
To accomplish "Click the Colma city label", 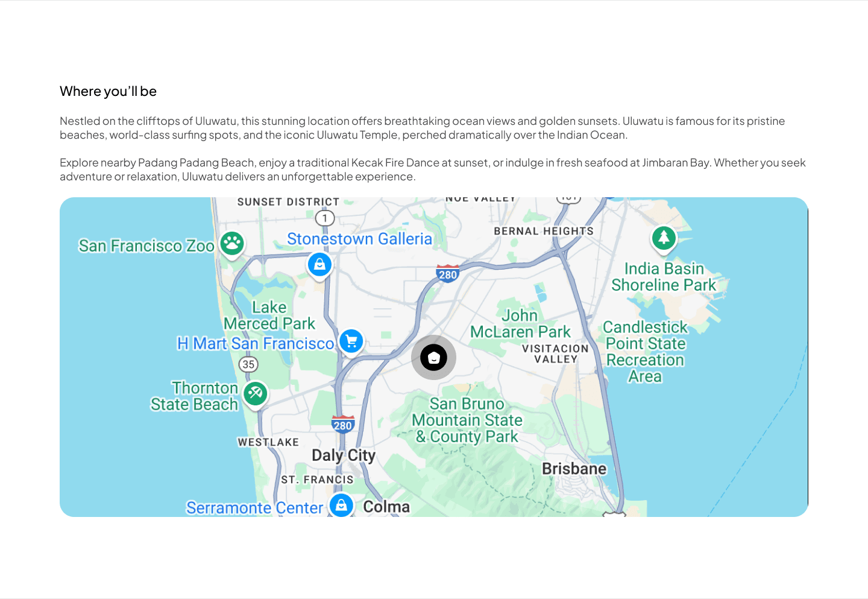I will (x=386, y=507).
